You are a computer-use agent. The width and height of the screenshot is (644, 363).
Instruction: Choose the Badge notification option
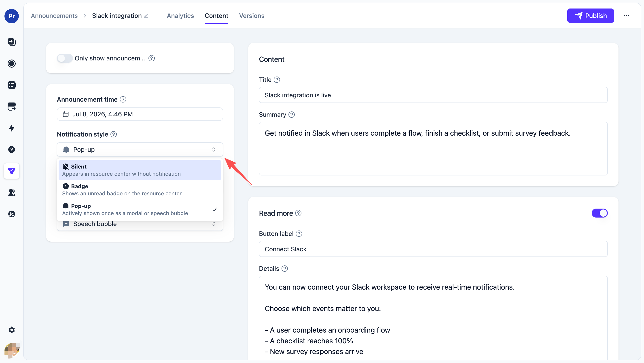tap(140, 190)
